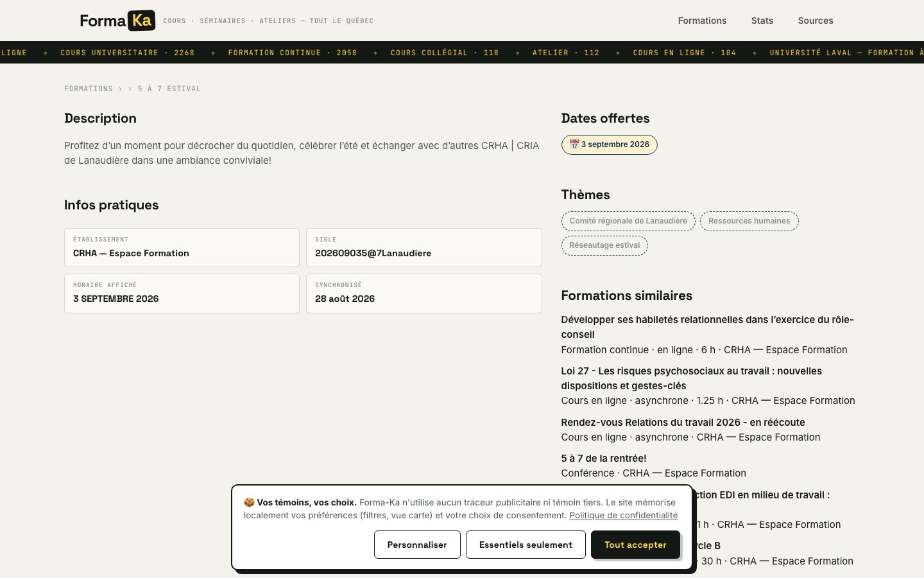Select the Réseautage estival theme tag
The height and width of the screenshot is (578, 924).
(x=604, y=245)
